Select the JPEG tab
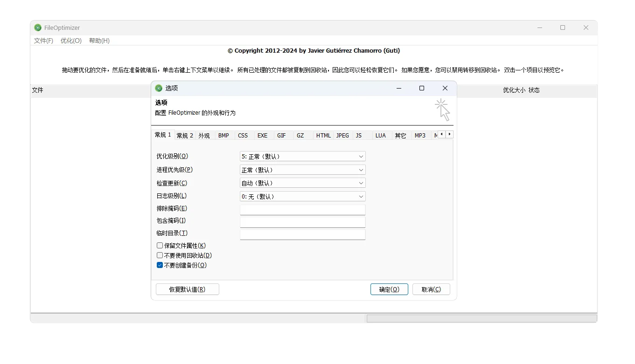Image resolution: width=635 pixels, height=364 pixels. (343, 136)
